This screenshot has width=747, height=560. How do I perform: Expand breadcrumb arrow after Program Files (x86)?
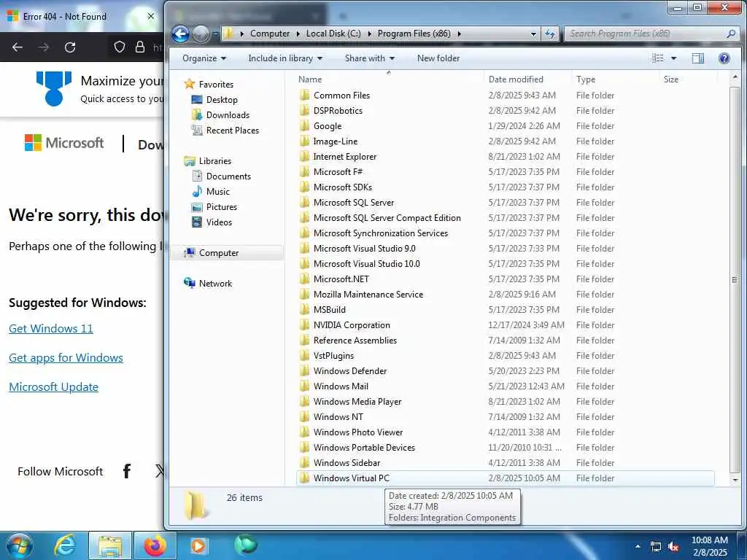point(460,34)
